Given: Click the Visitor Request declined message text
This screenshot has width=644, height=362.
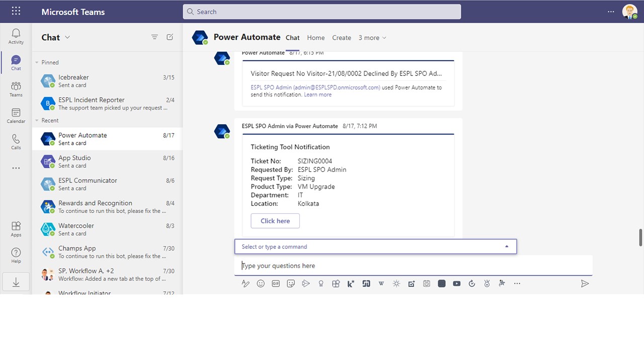Looking at the screenshot, I should tap(347, 73).
